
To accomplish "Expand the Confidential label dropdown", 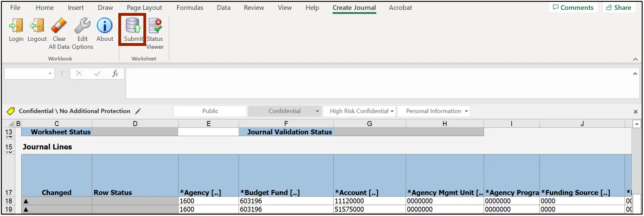I will (x=317, y=111).
